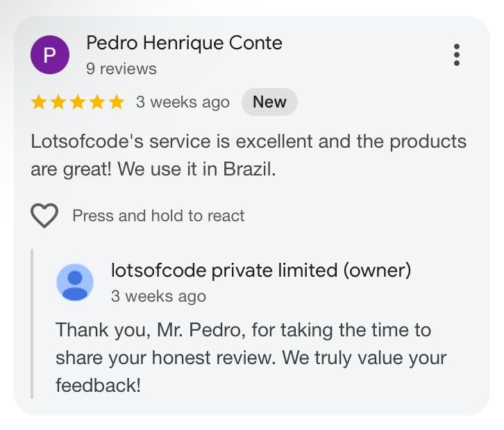Click the review's "3 weeks ago" timestamp
Screen dimensions: 504x430
click(x=183, y=103)
